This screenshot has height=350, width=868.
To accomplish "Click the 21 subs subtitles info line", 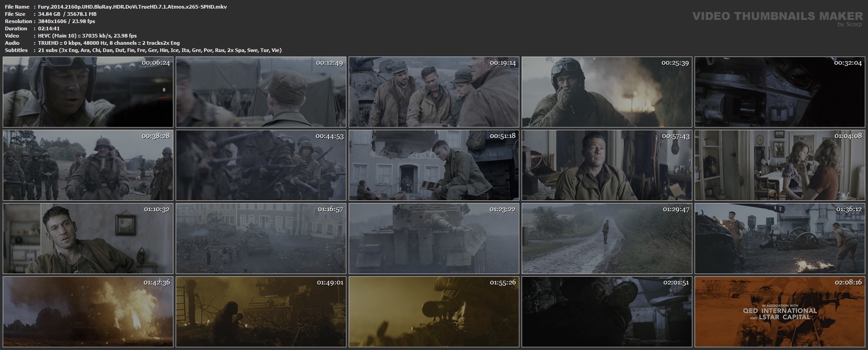I will click(160, 50).
